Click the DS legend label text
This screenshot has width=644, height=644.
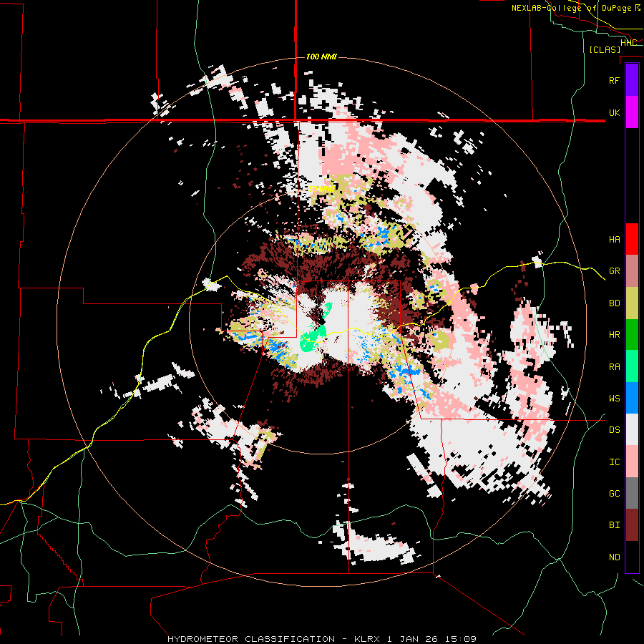click(614, 430)
